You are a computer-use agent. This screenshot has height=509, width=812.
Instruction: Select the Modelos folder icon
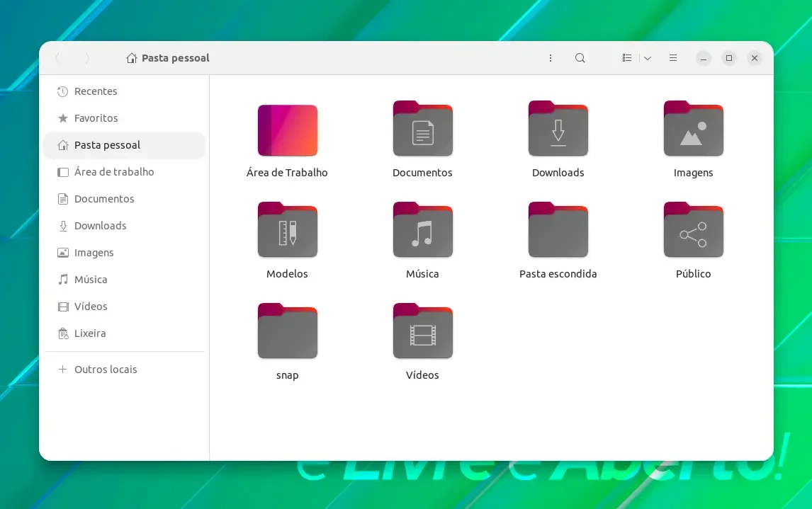pyautogui.click(x=288, y=229)
